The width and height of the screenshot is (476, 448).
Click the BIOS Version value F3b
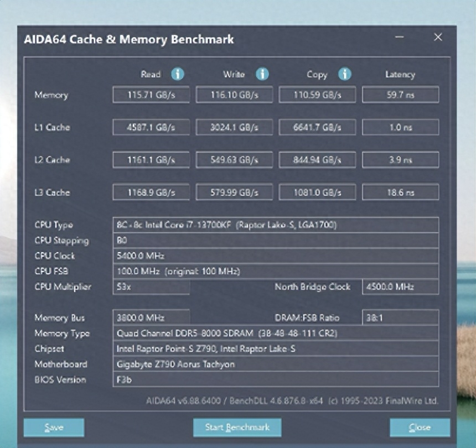pos(276,380)
